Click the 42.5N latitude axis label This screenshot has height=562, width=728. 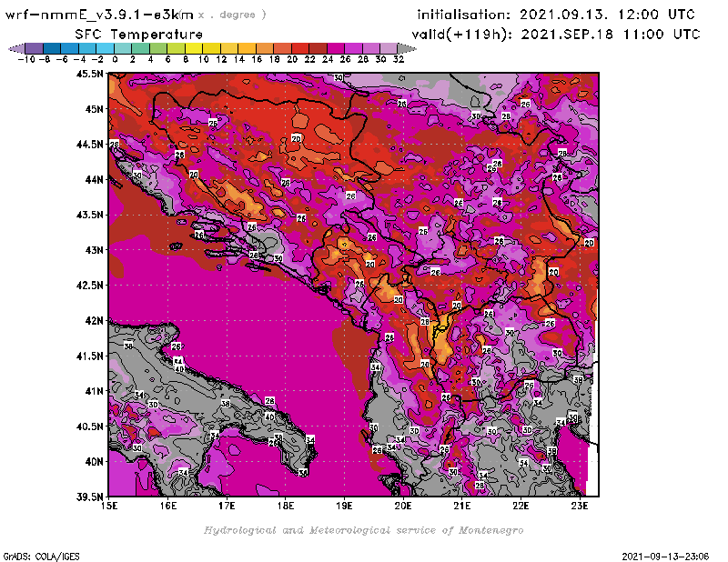(90, 286)
